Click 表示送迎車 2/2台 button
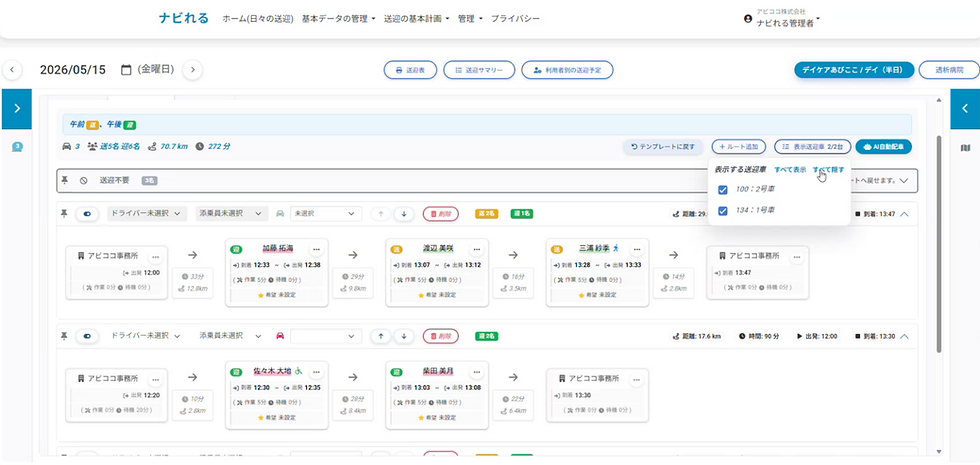Viewport: 980px width, 465px height. point(812,147)
